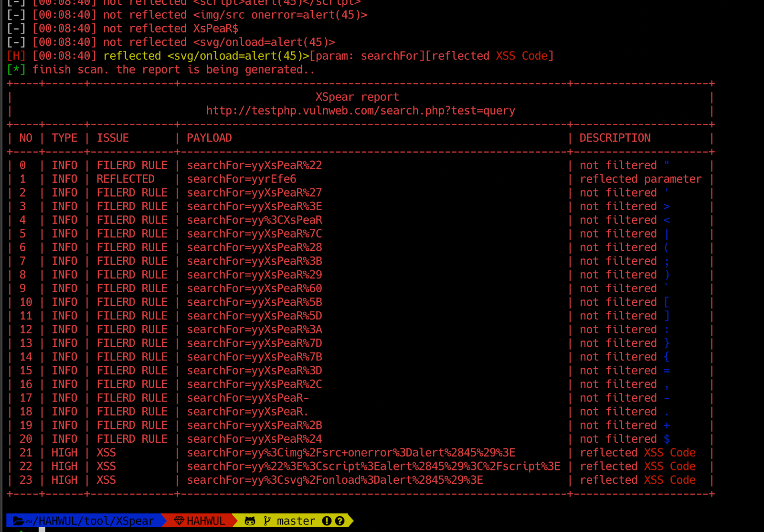Click the XSpear report title
The image size is (764, 532).
point(356,96)
